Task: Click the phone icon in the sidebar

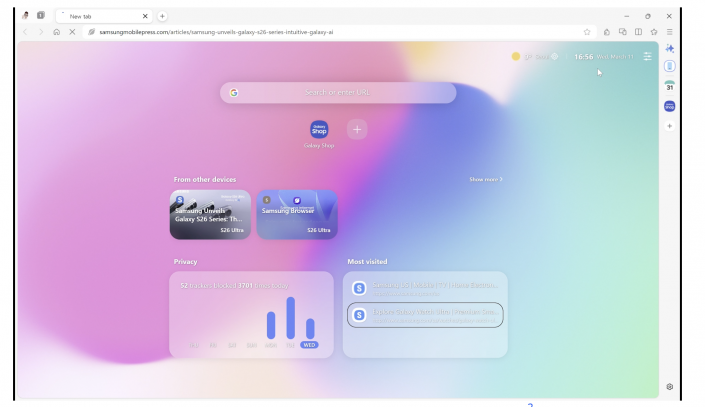Action: 670,66
